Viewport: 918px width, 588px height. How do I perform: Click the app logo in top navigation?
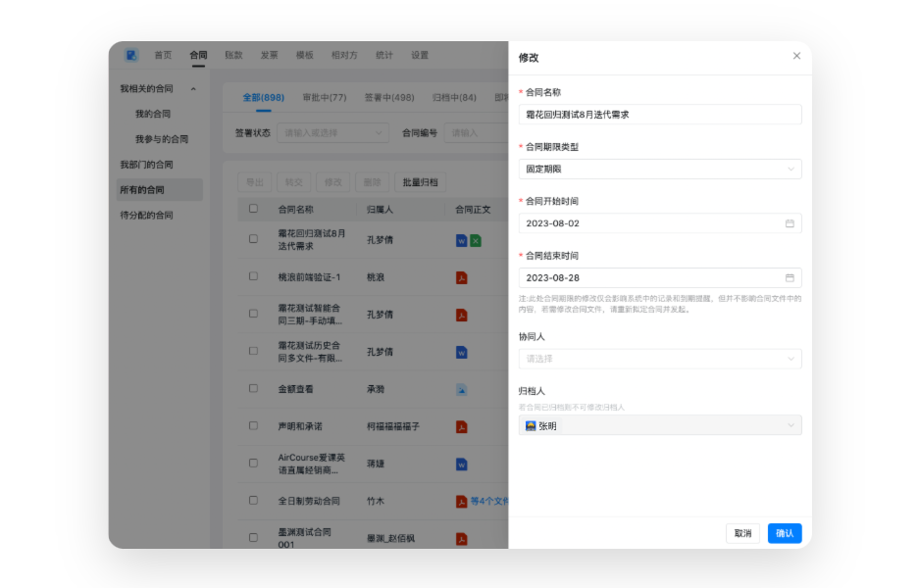coord(131,56)
